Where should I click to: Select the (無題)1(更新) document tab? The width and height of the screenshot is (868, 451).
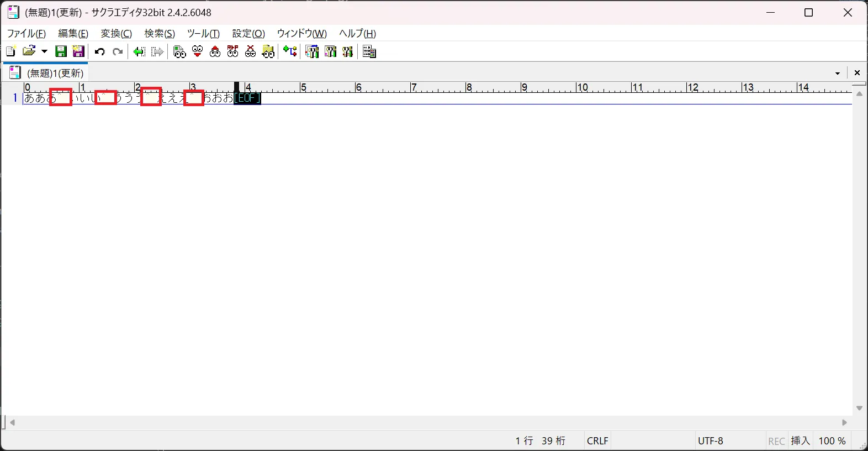[46, 72]
